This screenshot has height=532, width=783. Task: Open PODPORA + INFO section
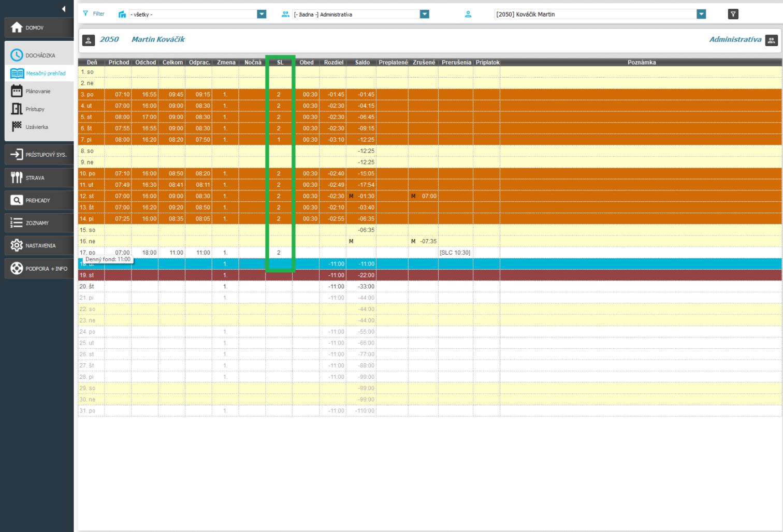point(39,269)
